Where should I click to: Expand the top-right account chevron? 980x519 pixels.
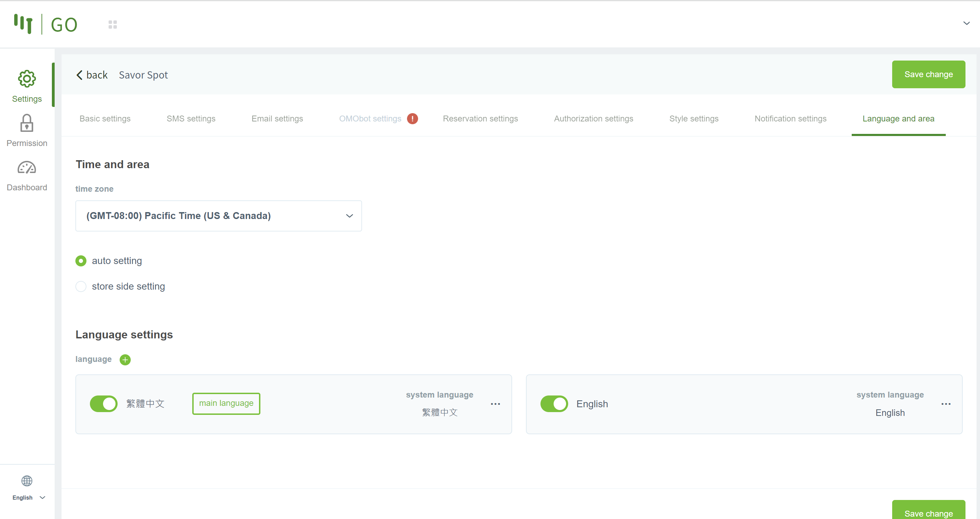tap(966, 23)
